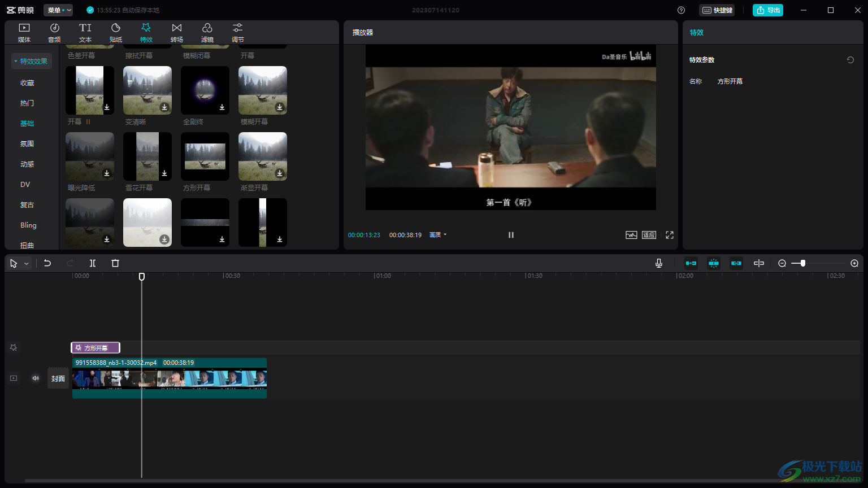868x488 pixels.
Task: Open the 菜单 dropdown menu
Action: (58, 10)
